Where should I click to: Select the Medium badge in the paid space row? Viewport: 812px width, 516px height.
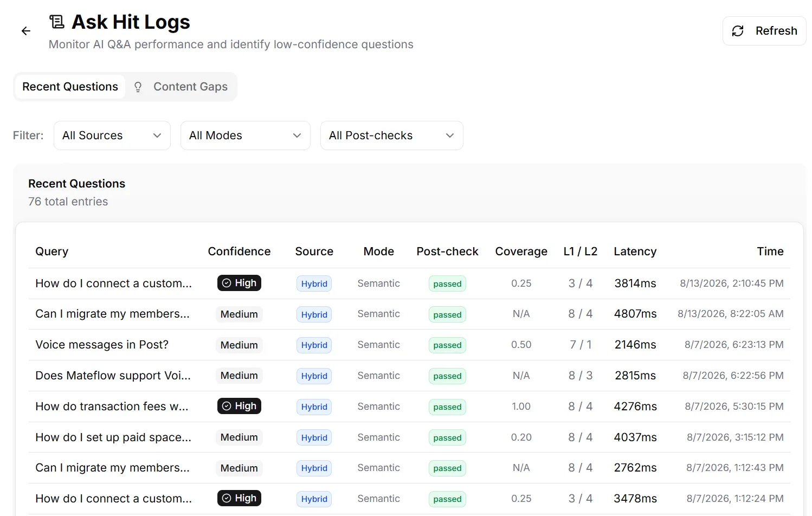(239, 437)
